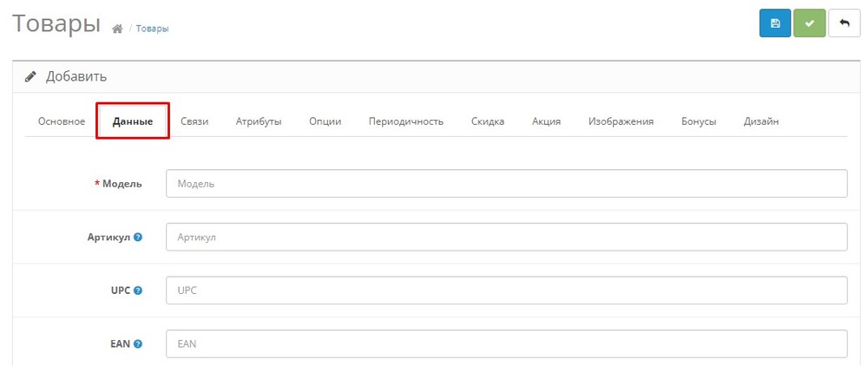Click the blue save floppy disk icon

pyautogui.click(x=775, y=23)
